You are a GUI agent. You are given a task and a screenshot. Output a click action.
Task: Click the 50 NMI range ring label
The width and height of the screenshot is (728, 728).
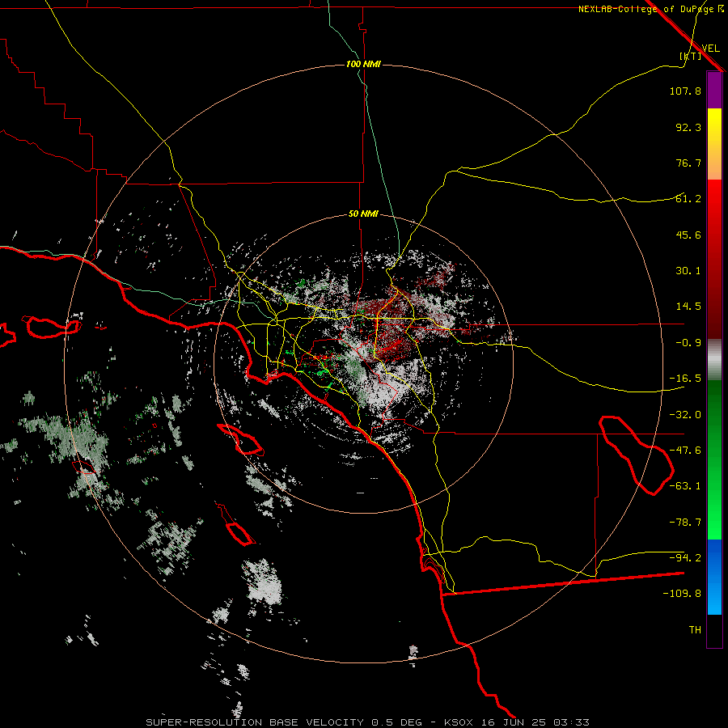(363, 214)
